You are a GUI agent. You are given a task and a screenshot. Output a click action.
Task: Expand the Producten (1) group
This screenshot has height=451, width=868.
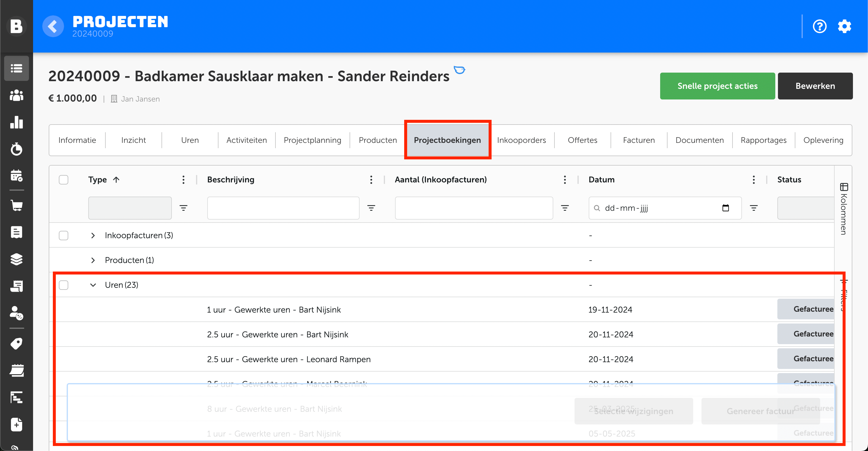(x=93, y=260)
